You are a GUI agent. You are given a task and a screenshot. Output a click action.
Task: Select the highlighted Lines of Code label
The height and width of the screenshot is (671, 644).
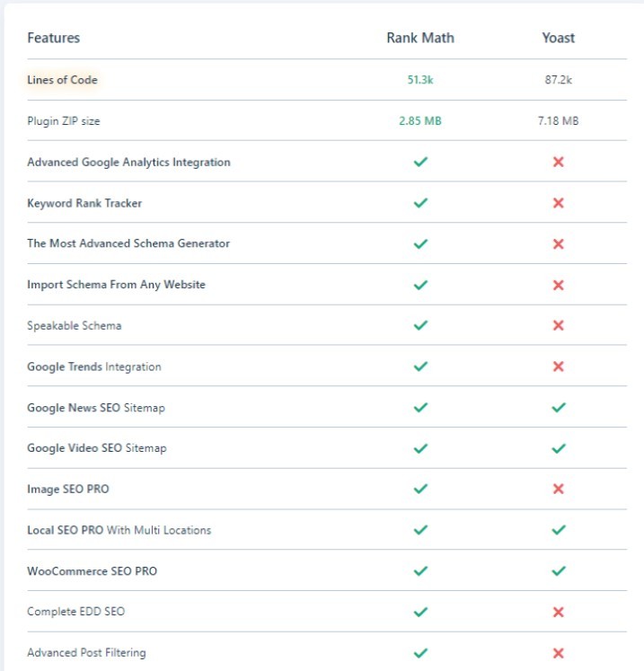(63, 80)
